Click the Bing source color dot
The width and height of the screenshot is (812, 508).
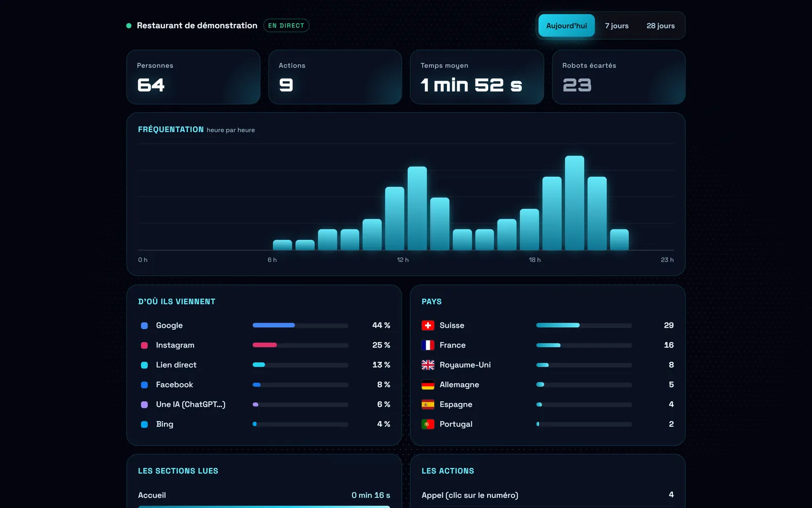click(x=144, y=424)
